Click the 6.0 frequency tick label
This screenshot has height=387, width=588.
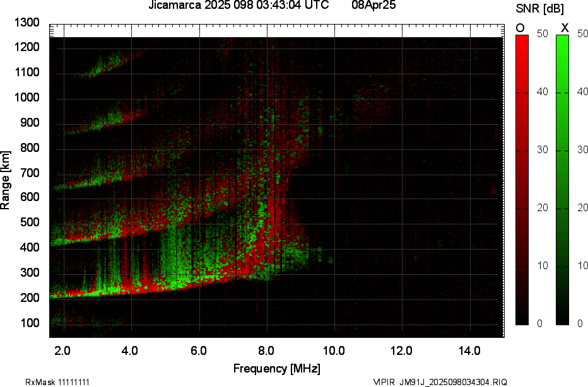[198, 350]
